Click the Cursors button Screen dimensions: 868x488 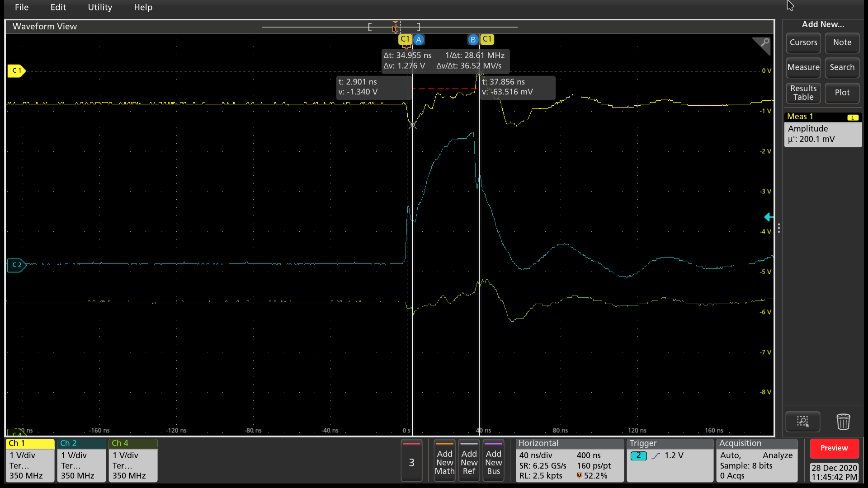[803, 42]
